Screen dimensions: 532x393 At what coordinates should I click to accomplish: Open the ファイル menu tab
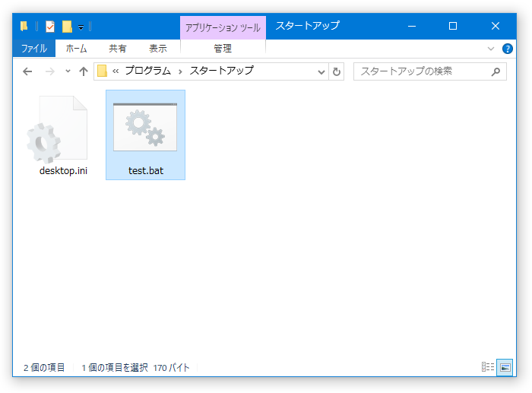pos(34,48)
